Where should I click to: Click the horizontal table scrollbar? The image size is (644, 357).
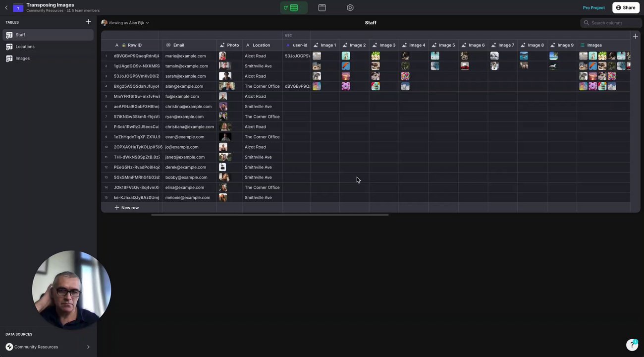(270, 215)
